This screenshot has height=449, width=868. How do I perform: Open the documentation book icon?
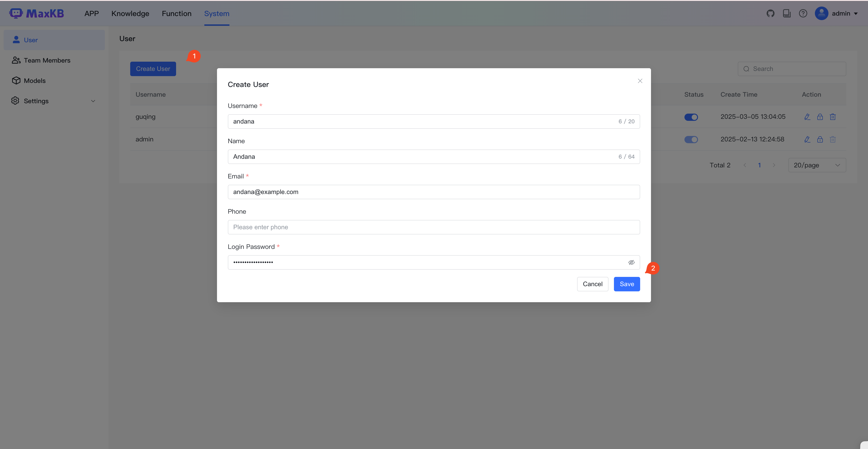pos(787,14)
